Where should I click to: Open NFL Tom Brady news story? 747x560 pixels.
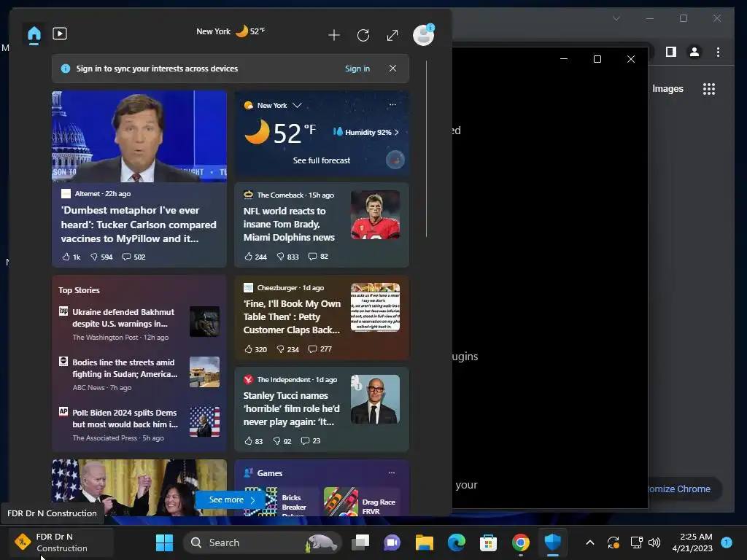coord(289,224)
